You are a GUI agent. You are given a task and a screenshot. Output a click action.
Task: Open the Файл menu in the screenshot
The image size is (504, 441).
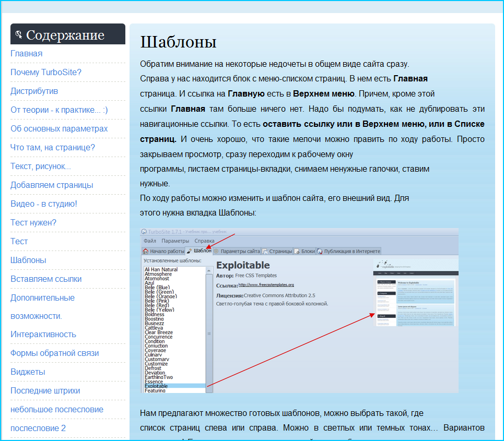(x=150, y=241)
